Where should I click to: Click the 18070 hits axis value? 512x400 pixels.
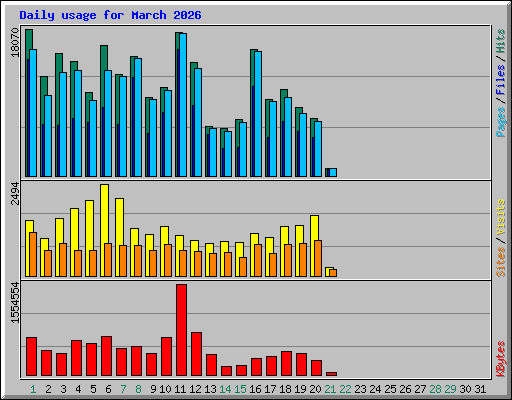(x=15, y=43)
